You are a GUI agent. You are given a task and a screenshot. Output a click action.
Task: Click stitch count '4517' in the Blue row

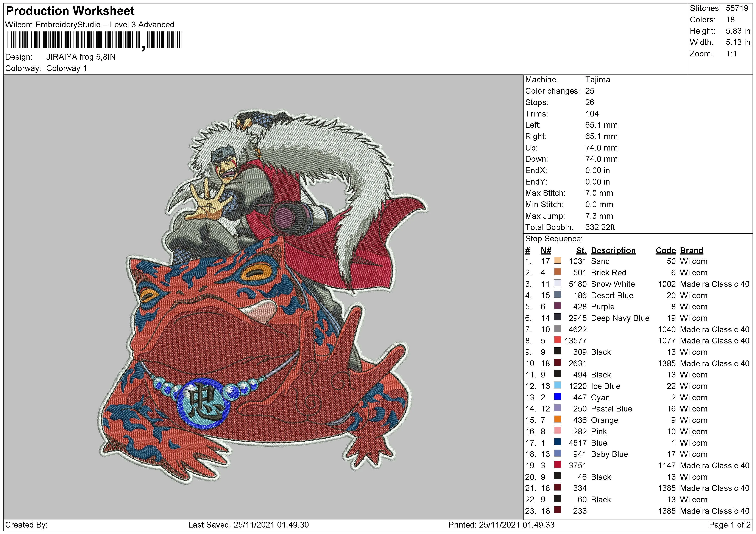tap(578, 443)
